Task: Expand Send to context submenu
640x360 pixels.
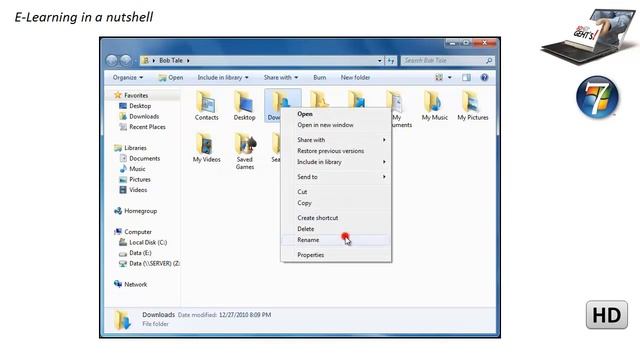Action: pyautogui.click(x=336, y=177)
